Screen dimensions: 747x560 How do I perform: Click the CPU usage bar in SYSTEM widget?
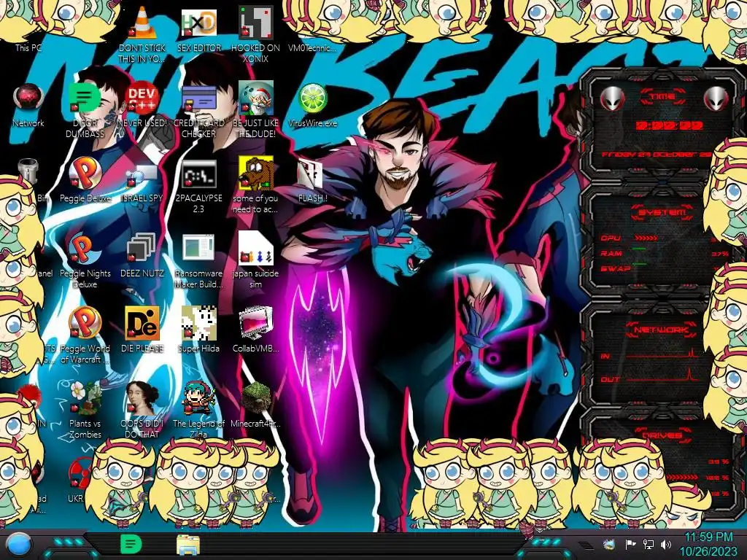646,238
